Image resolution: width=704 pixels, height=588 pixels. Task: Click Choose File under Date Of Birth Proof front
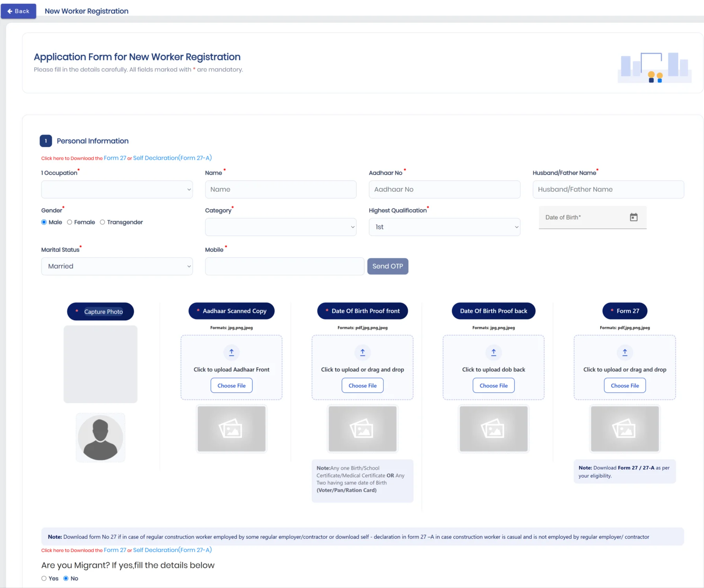(363, 385)
